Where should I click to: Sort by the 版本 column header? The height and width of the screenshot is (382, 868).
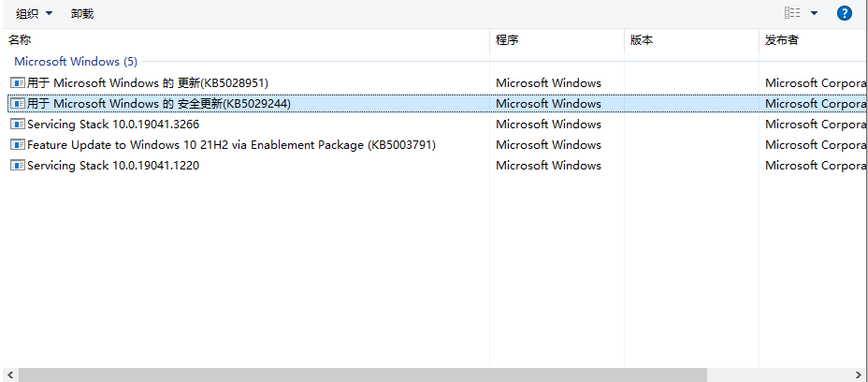(642, 40)
